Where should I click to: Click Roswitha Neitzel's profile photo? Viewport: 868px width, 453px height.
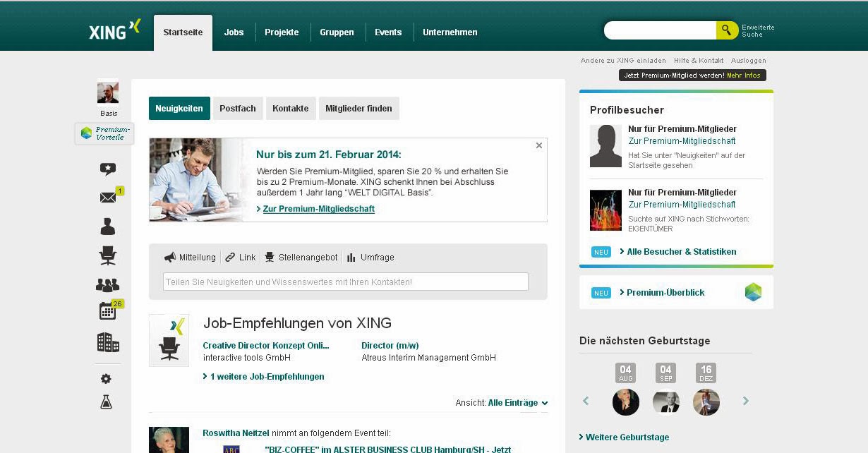tap(169, 440)
